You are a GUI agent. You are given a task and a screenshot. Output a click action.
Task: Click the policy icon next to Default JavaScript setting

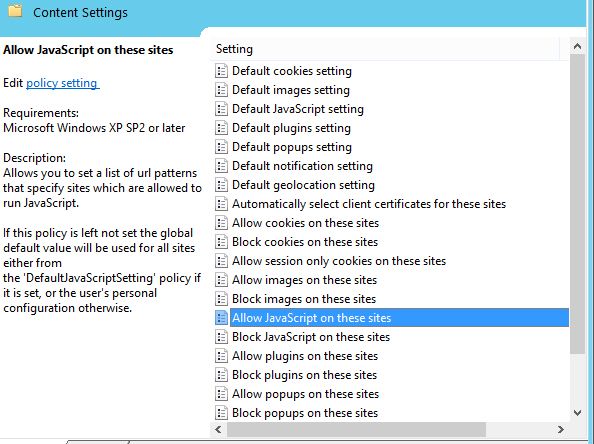point(221,109)
